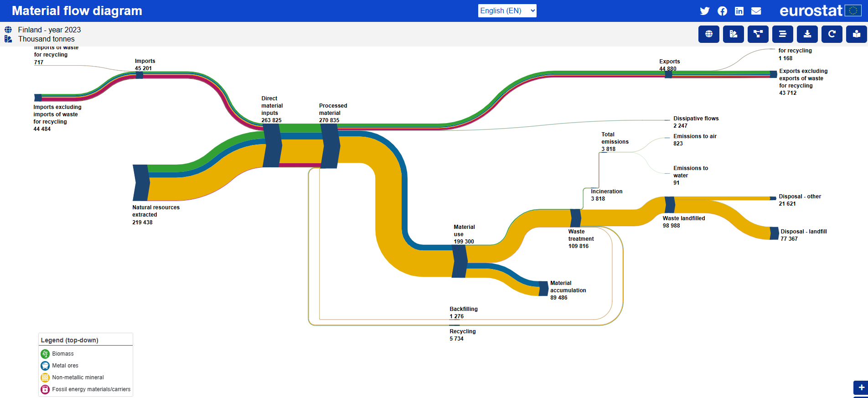Share the diagram on Facebook
The height and width of the screenshot is (398, 868).
[x=722, y=11]
